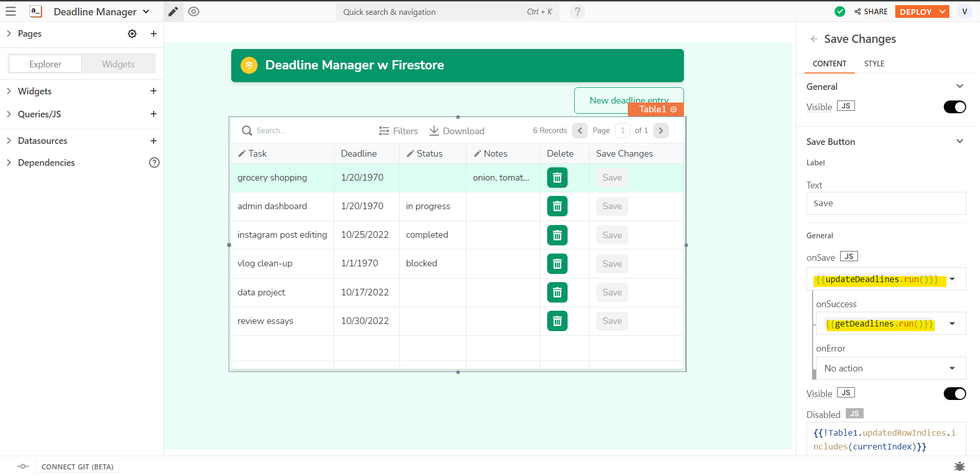Click the edit mode pencil icon
The image size is (980, 476).
[x=174, y=12]
